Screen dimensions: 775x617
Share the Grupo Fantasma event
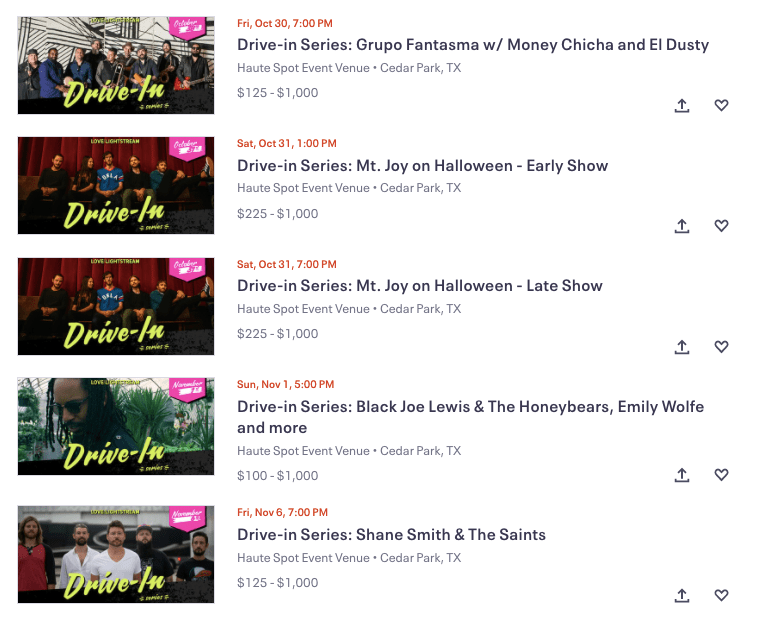click(682, 105)
